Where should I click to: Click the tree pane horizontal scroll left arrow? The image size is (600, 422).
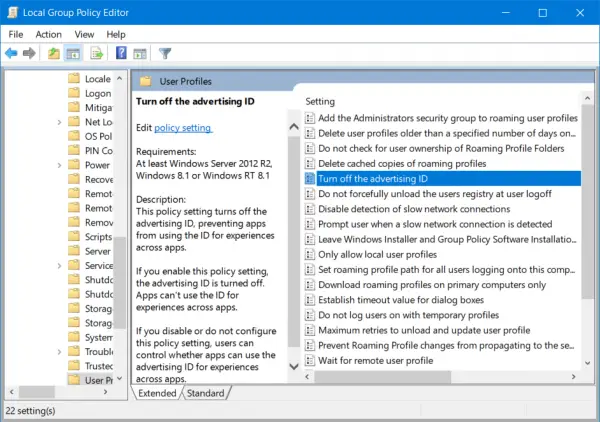pyautogui.click(x=11, y=392)
